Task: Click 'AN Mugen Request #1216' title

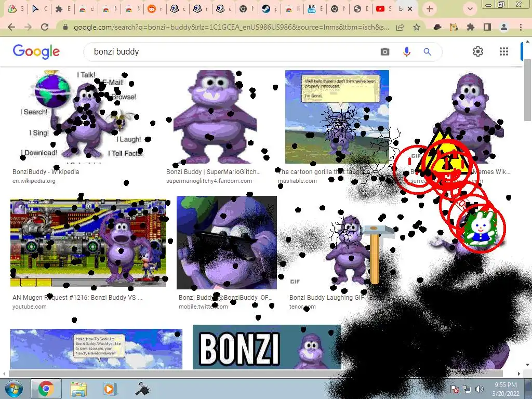Action: tap(77, 298)
